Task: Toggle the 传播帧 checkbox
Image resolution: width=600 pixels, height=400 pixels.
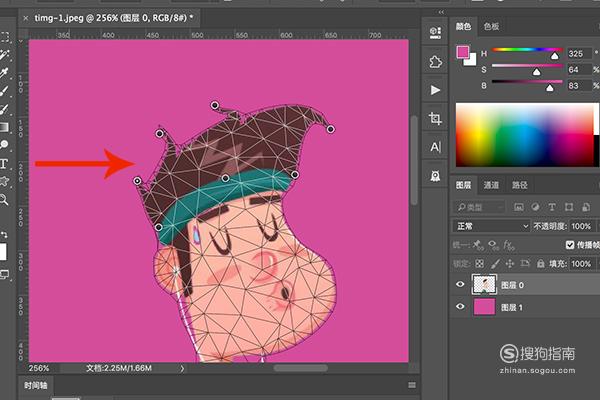Action: [x=570, y=245]
